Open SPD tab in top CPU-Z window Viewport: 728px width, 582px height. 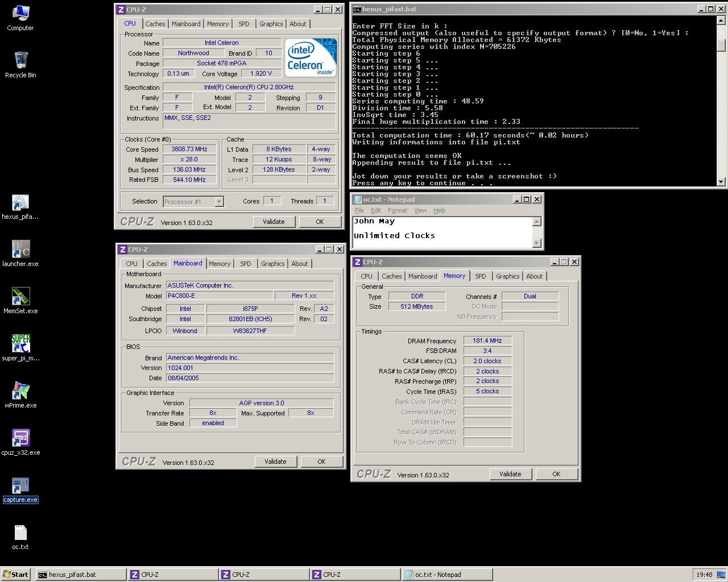(x=244, y=24)
